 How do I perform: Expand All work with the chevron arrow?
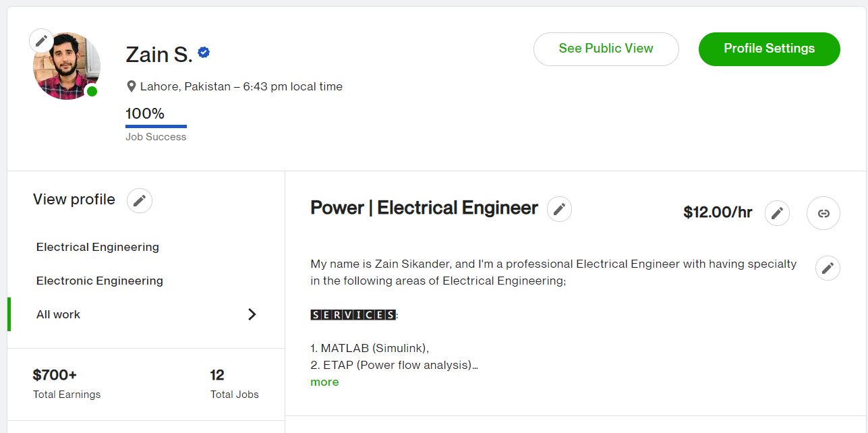[252, 314]
